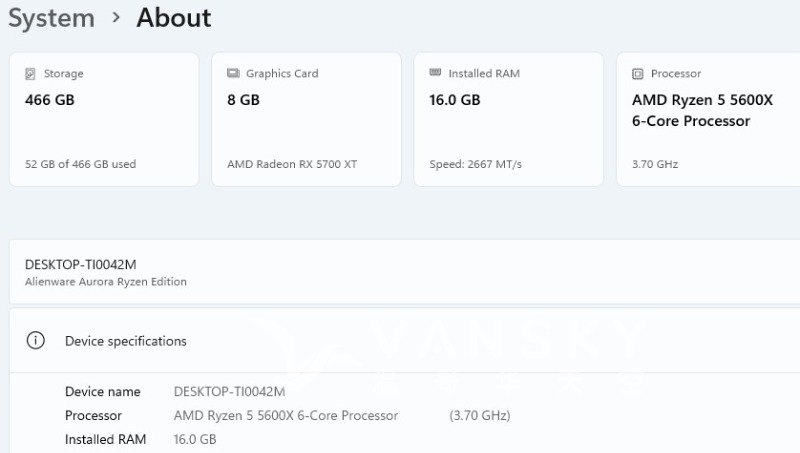800x453 pixels.
Task: Click the Device specifications info icon
Action: 36,341
